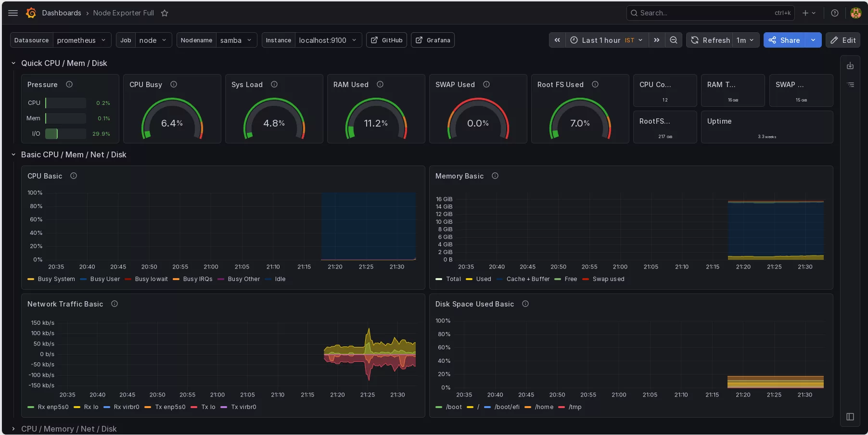Collapse the Quick CPU / Mem / Disk row
Viewport: 868px width, 435px height.
tap(13, 63)
